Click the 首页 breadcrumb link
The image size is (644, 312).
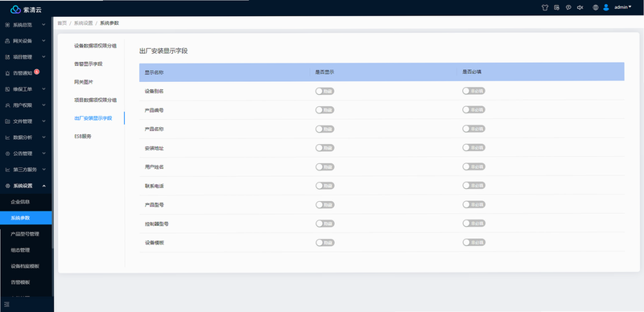click(x=62, y=23)
